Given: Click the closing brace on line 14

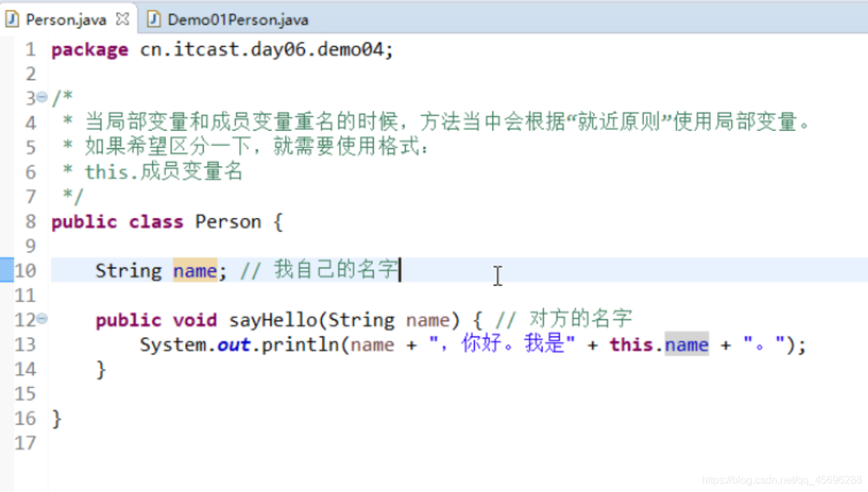Looking at the screenshot, I should click(100, 369).
